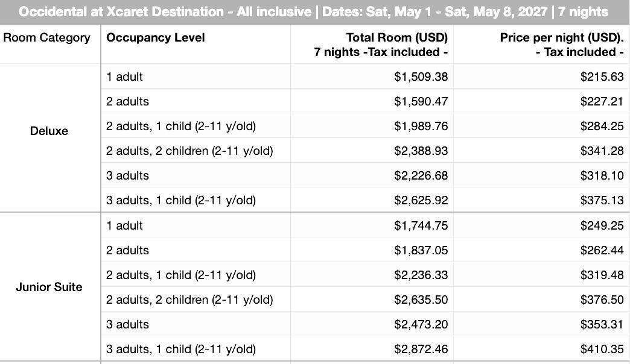Click the Junior Suite $1,744.75 total
Image resolution: width=630 pixels, height=364 pixels.
point(372,225)
